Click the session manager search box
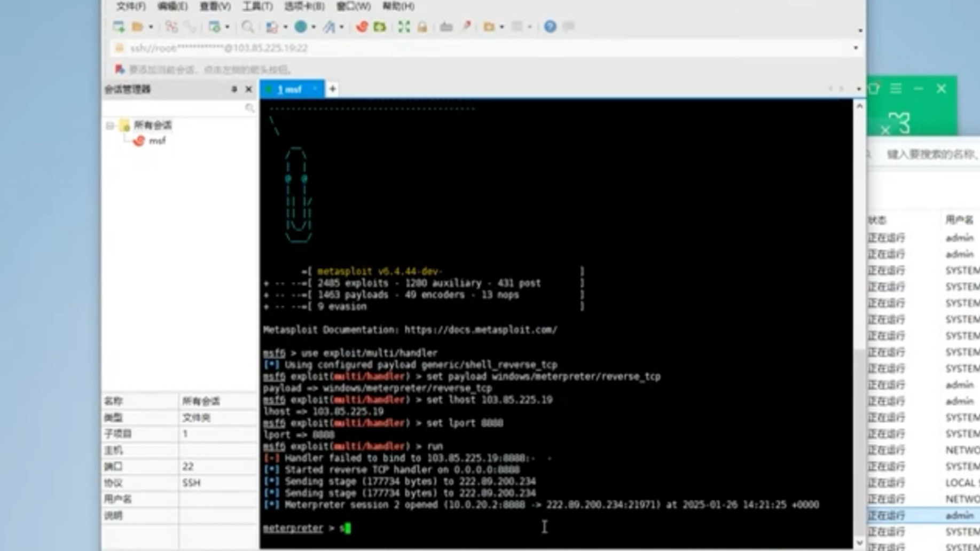This screenshot has width=980, height=551. (179, 108)
